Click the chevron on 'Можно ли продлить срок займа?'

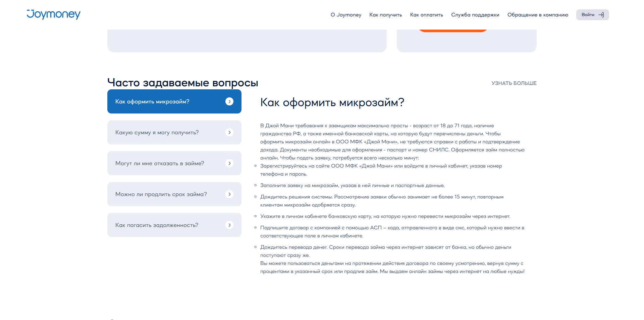pos(229,194)
